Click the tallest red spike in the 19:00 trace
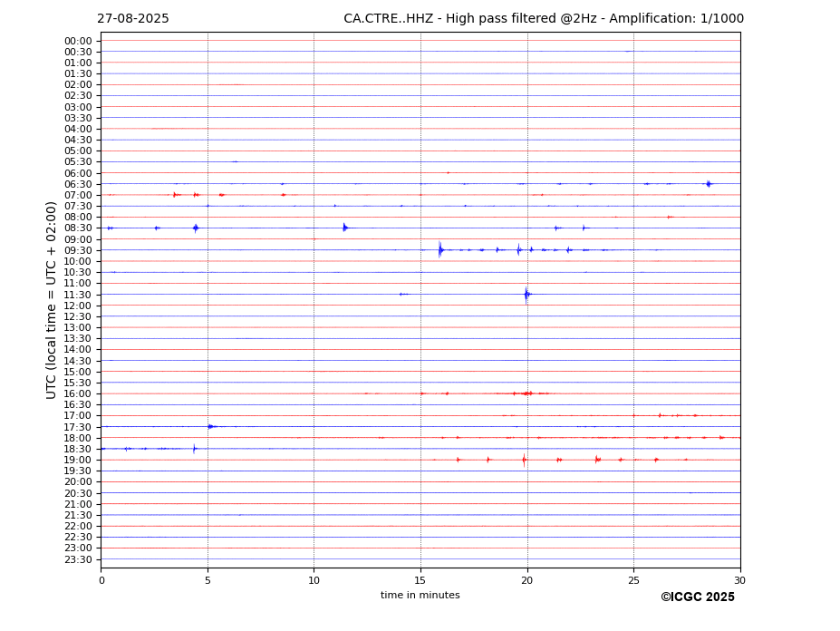This screenshot has width=840, height=631. click(x=524, y=460)
